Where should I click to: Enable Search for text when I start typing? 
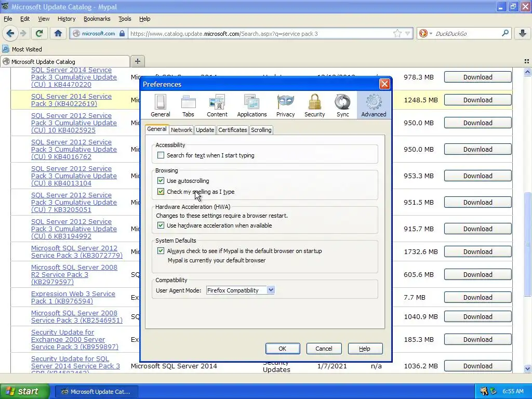pyautogui.click(x=161, y=155)
